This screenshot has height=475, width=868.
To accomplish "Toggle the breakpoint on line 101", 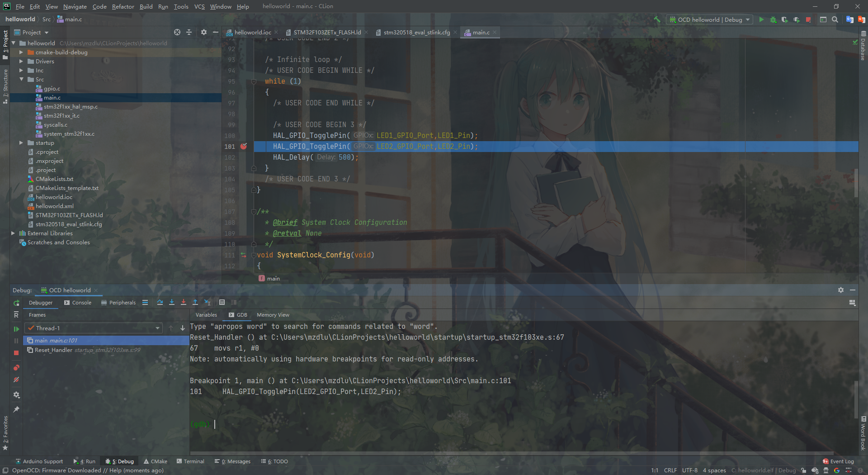I will click(244, 146).
